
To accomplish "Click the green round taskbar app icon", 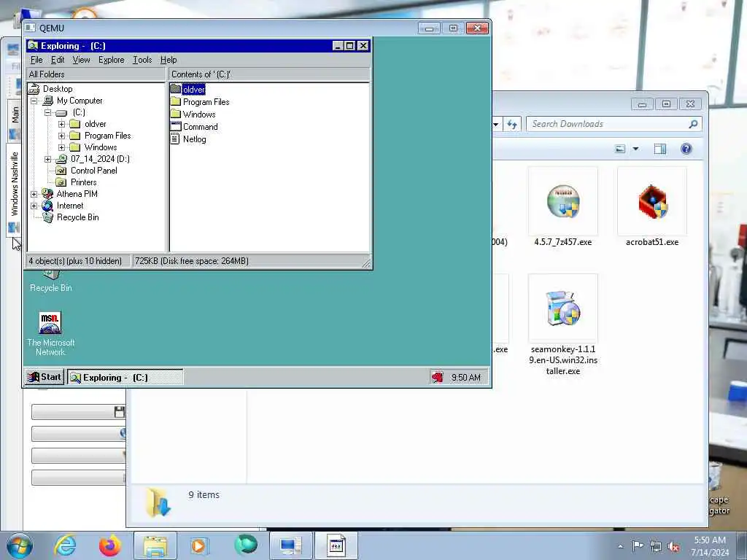I will 245,545.
